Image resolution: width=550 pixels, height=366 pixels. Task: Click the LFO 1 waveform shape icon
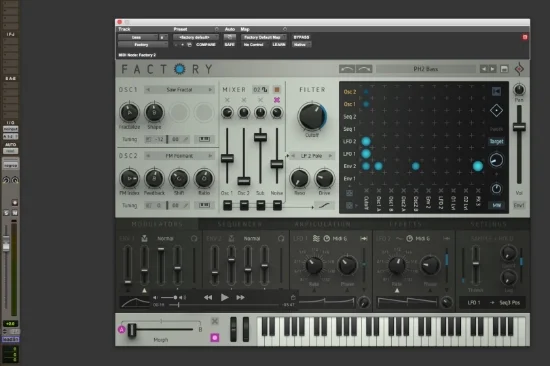(x=316, y=239)
